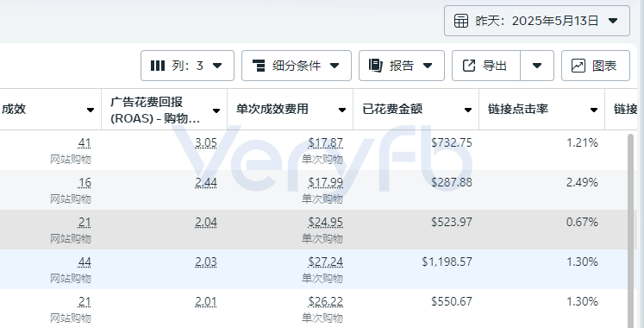Click the 图表 charts button
Viewport: 644px width, 328px height.
point(596,66)
